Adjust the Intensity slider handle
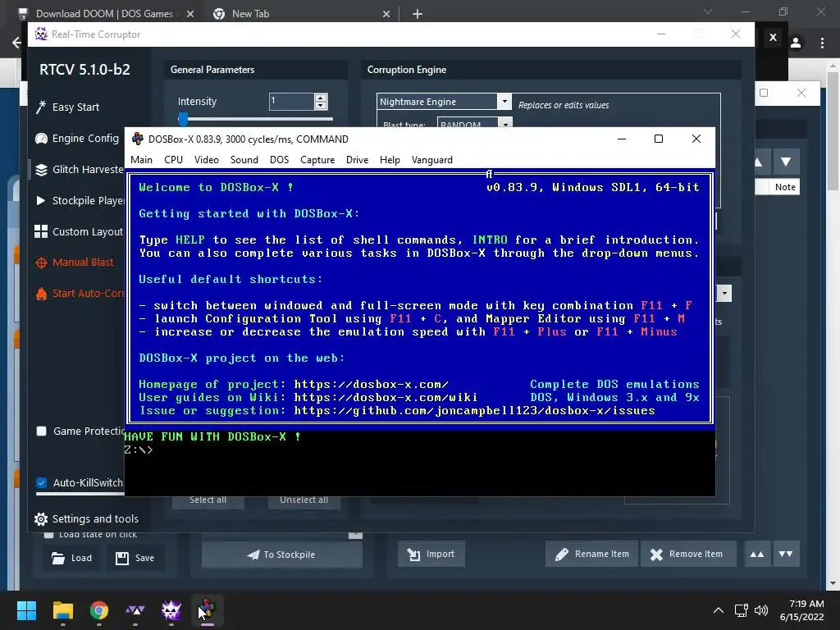The width and height of the screenshot is (840, 630). [183, 119]
